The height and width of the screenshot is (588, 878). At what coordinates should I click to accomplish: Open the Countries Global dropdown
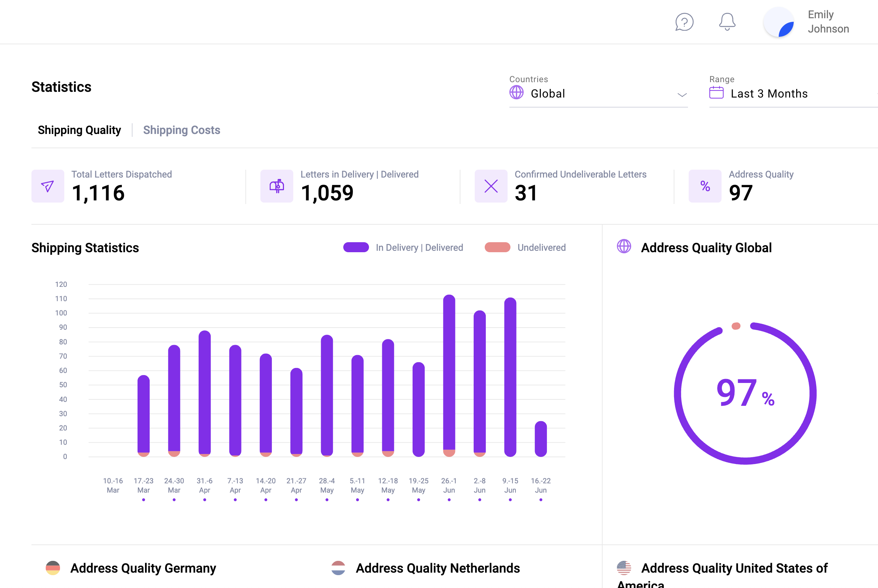pyautogui.click(x=598, y=93)
